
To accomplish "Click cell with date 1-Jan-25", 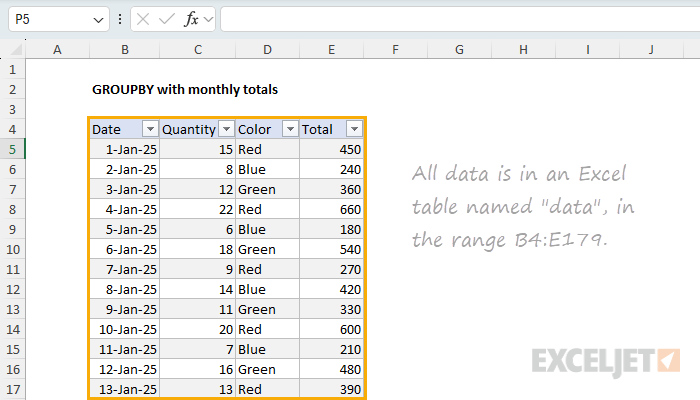I will pos(125,150).
